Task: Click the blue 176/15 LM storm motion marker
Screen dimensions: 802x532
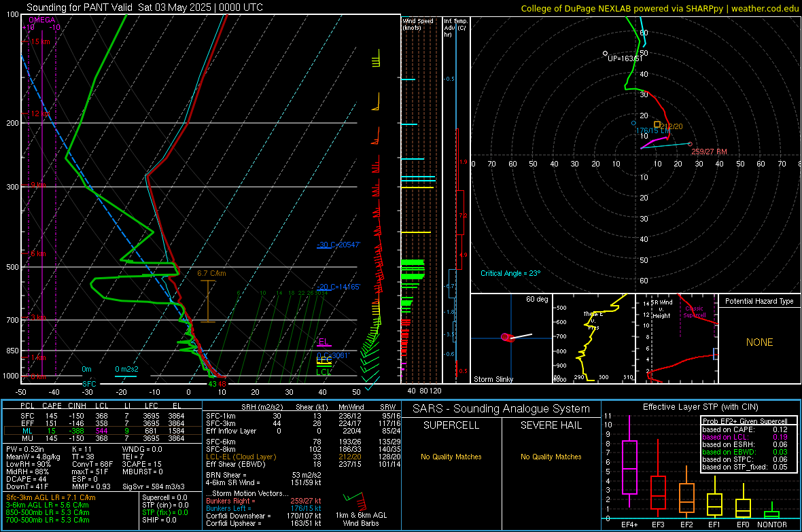Action: pos(633,123)
